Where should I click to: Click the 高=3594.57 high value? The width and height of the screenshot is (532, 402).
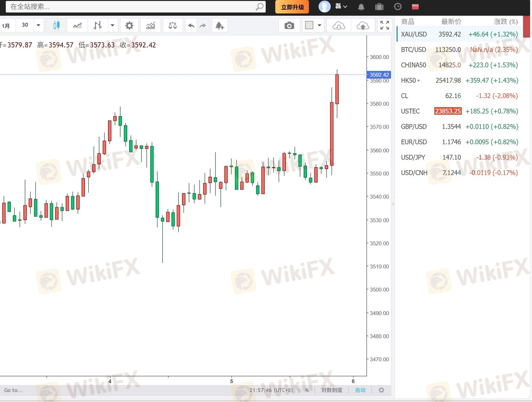click(x=55, y=45)
